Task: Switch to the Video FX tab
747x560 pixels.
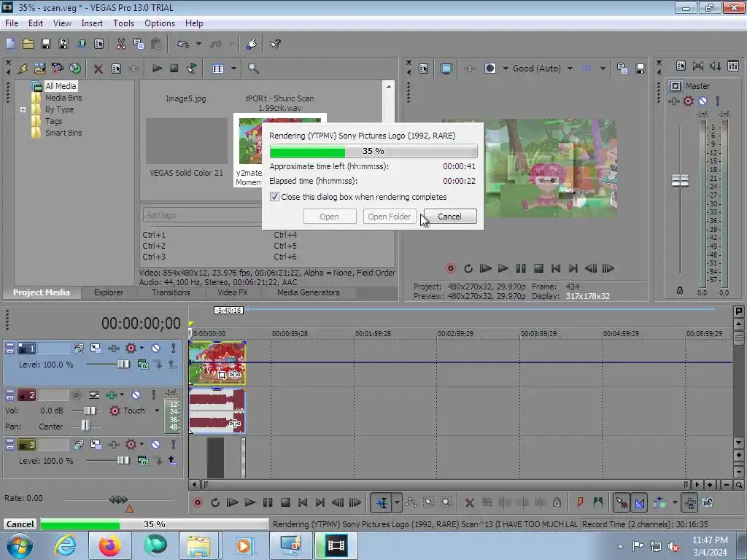Action: tap(233, 292)
